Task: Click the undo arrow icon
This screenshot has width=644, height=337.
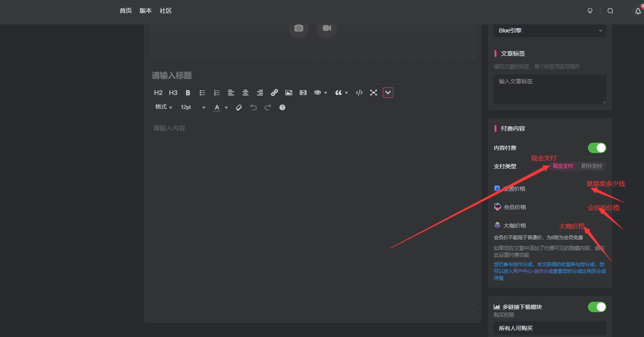Action: (x=254, y=107)
